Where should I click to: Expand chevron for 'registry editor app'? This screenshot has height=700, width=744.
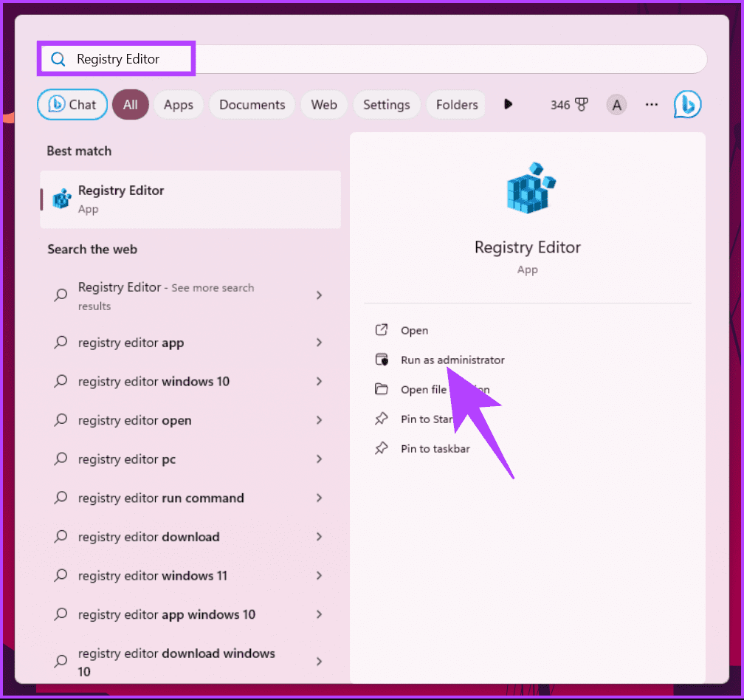[320, 343]
